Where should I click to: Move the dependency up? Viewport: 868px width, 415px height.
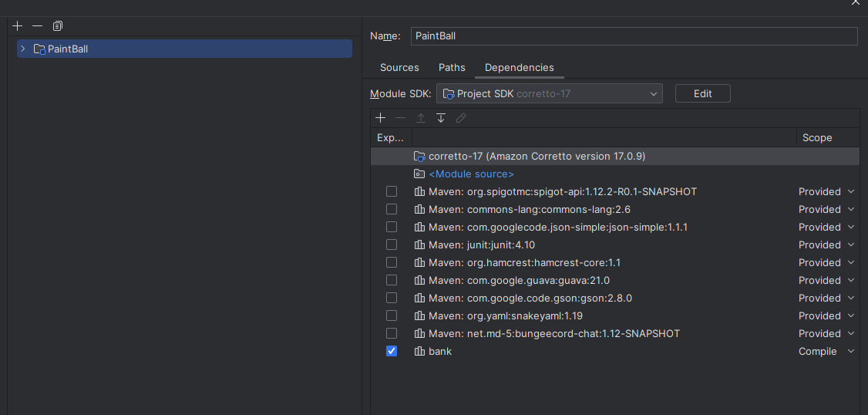pos(421,118)
